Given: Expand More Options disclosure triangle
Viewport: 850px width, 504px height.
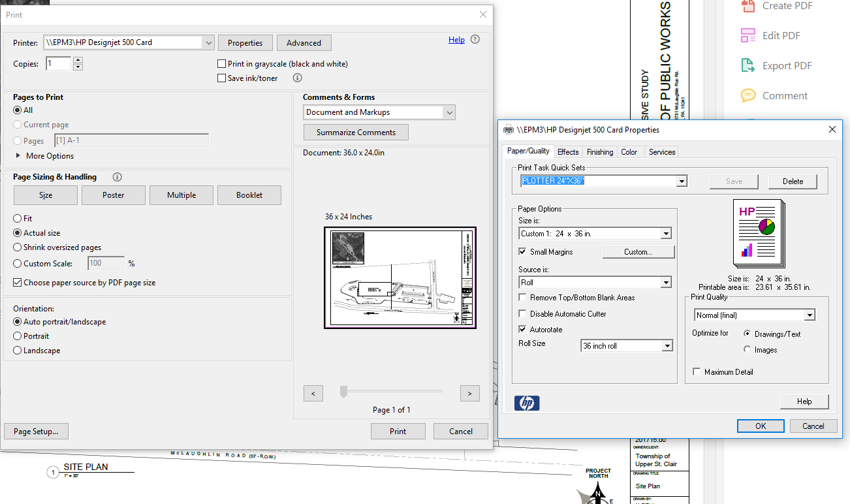Looking at the screenshot, I should [18, 156].
